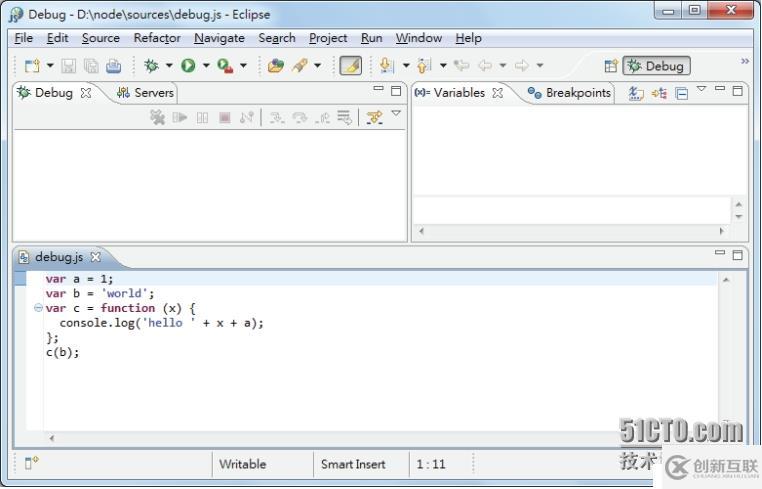Open the External Tools dropdown arrow
The height and width of the screenshot is (489, 762).
tap(243, 66)
